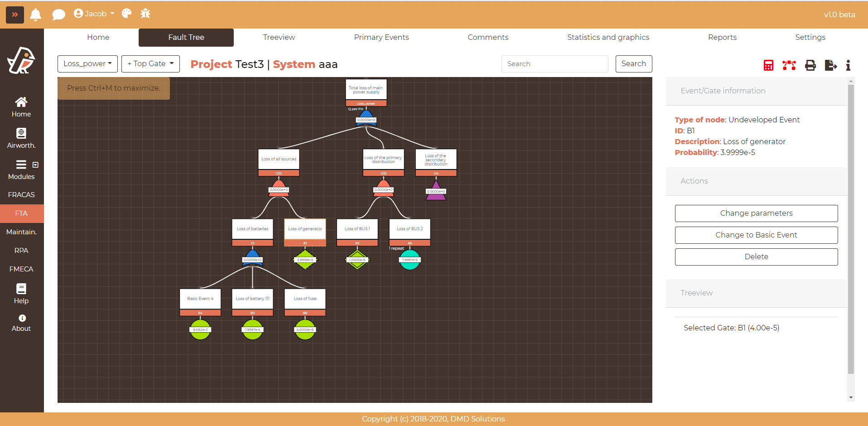Viewport: 868px width, 426px height.
Task: Expand the Loss_power gate dropdown
Action: pyautogui.click(x=87, y=64)
